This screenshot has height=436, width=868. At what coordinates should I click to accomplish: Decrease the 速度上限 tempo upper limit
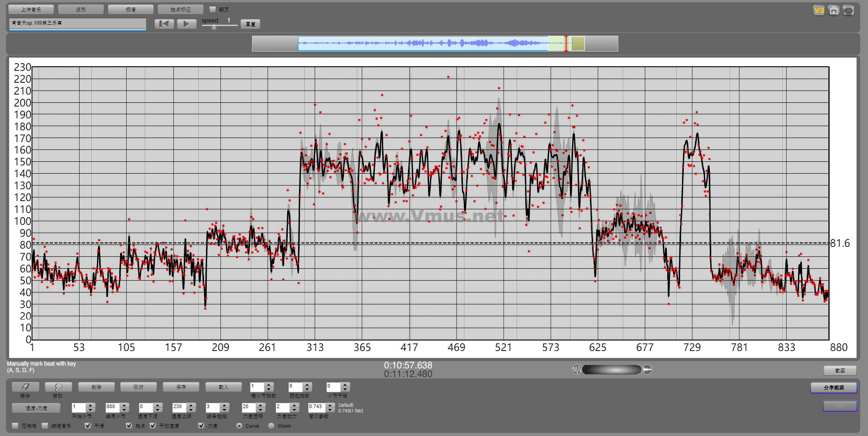click(191, 409)
